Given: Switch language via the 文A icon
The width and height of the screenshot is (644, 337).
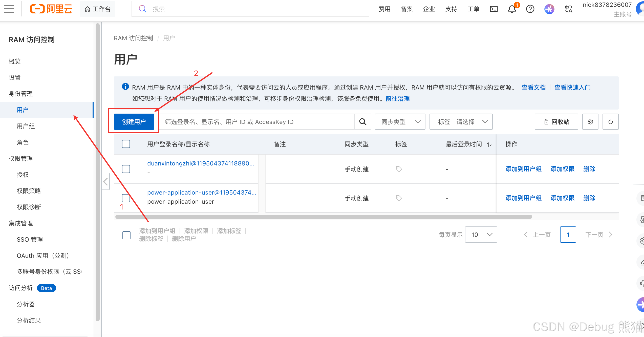Looking at the screenshot, I should [x=568, y=9].
